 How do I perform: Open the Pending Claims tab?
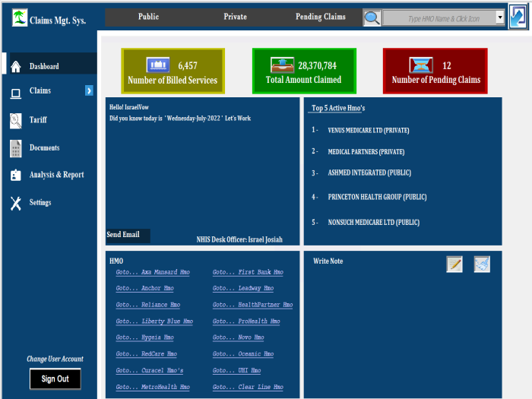(x=320, y=17)
